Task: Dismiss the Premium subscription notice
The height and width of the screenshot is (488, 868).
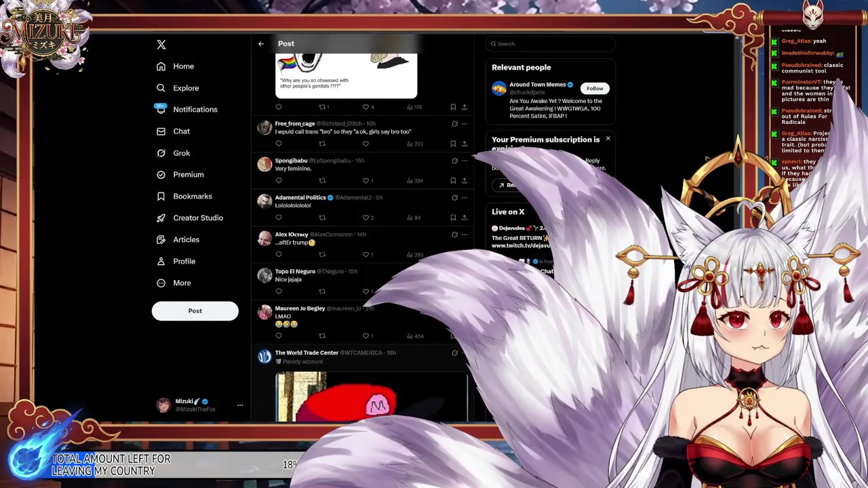Action: tap(608, 139)
